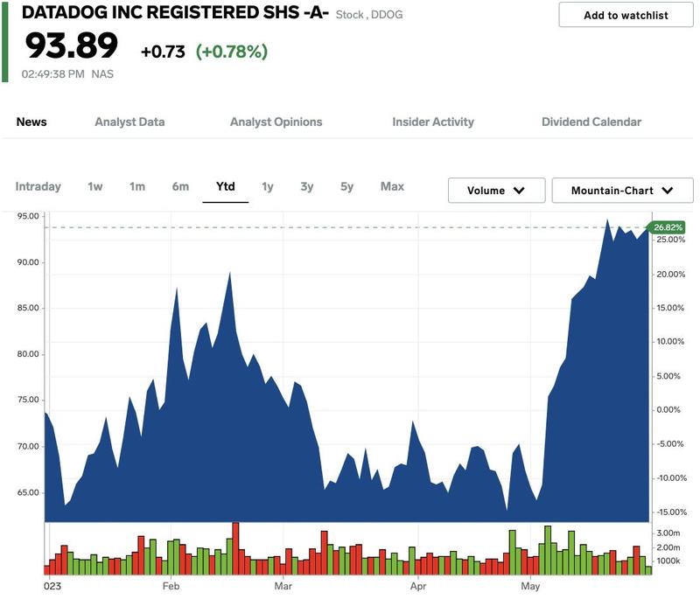Open the Dividend Calendar tab
The width and height of the screenshot is (700, 606).
point(591,122)
